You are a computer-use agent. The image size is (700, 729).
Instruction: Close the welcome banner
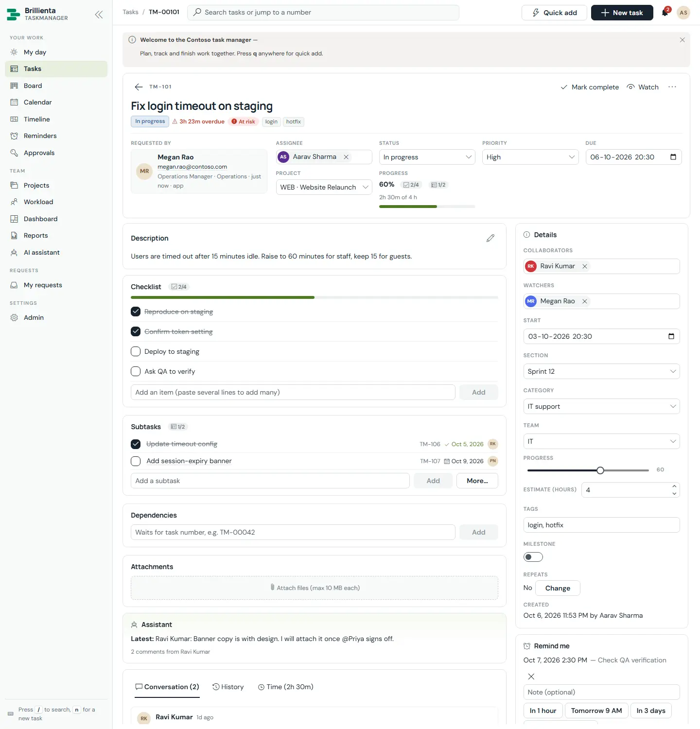pos(682,40)
